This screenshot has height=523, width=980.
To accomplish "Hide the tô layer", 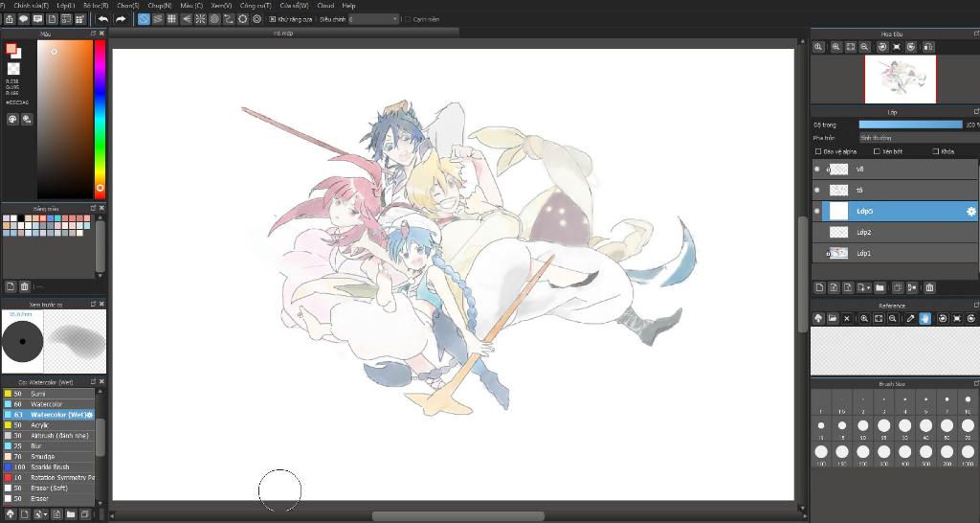I will [817, 191].
